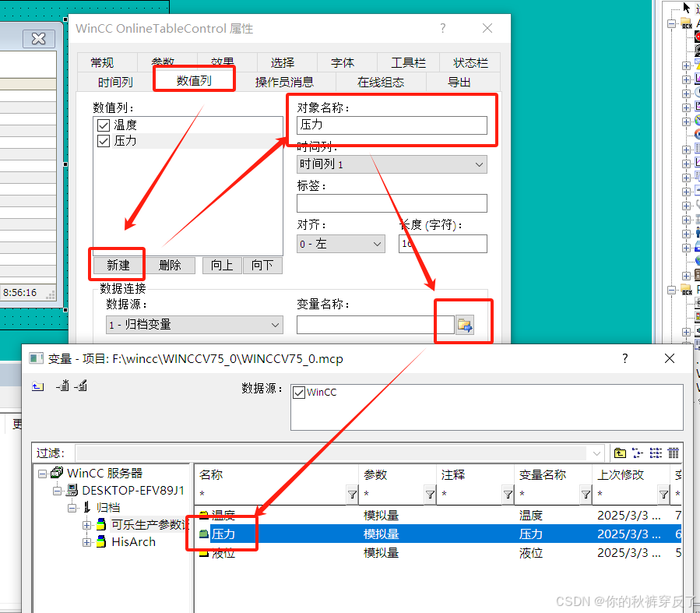Open the 对齐 alignment dropdown
700x613 pixels.
[377, 244]
